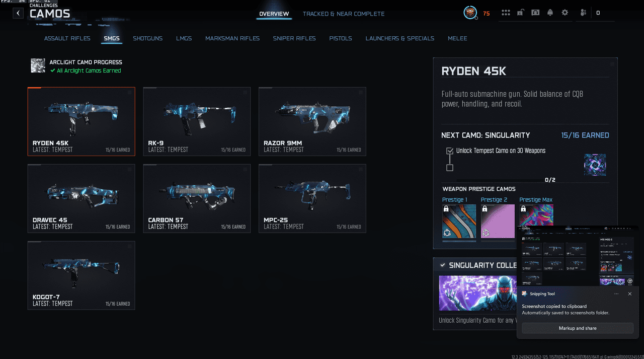644x359 pixels.
Task: Select the Sniper Rifles category tab
Action: coord(294,38)
